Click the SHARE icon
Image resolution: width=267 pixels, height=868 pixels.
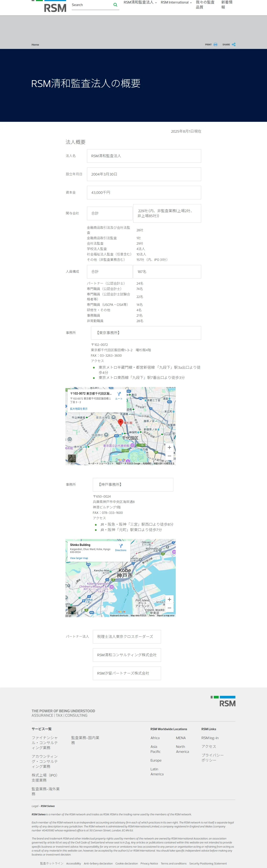pos(233,45)
